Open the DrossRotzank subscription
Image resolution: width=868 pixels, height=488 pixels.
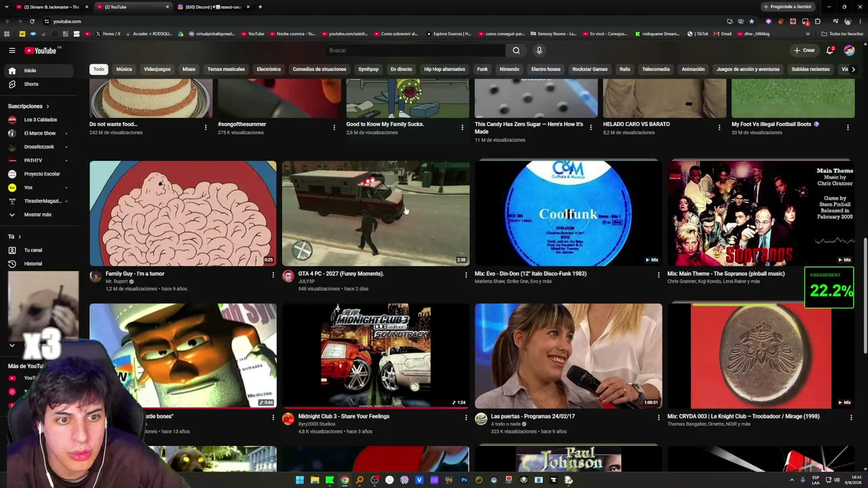pos(38,147)
